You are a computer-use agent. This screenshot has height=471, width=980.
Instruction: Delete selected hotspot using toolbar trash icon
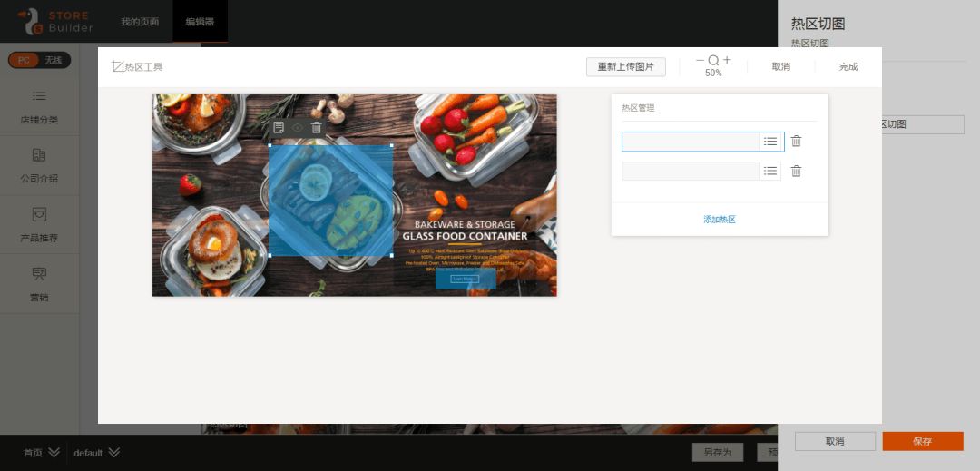tap(317, 127)
